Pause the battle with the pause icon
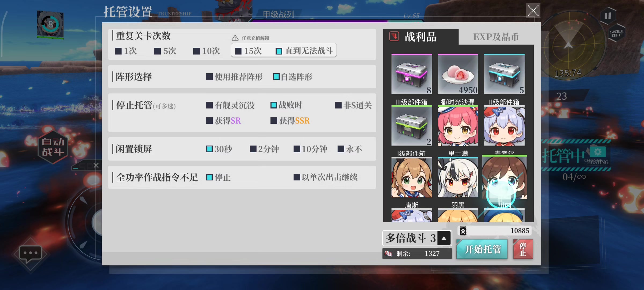The height and width of the screenshot is (290, 644). click(608, 16)
